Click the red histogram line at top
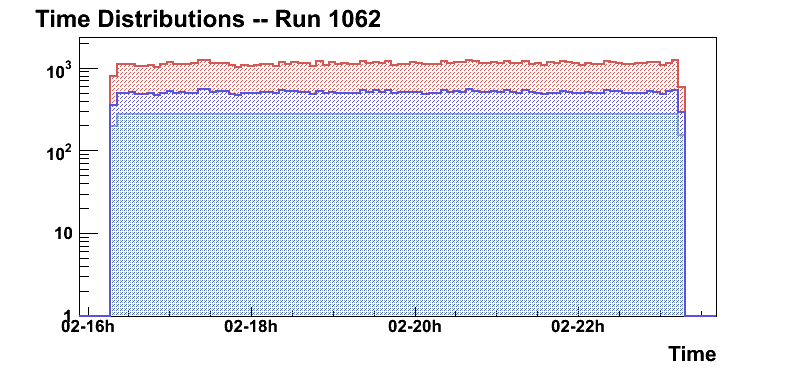796x372 pixels. 396,63
